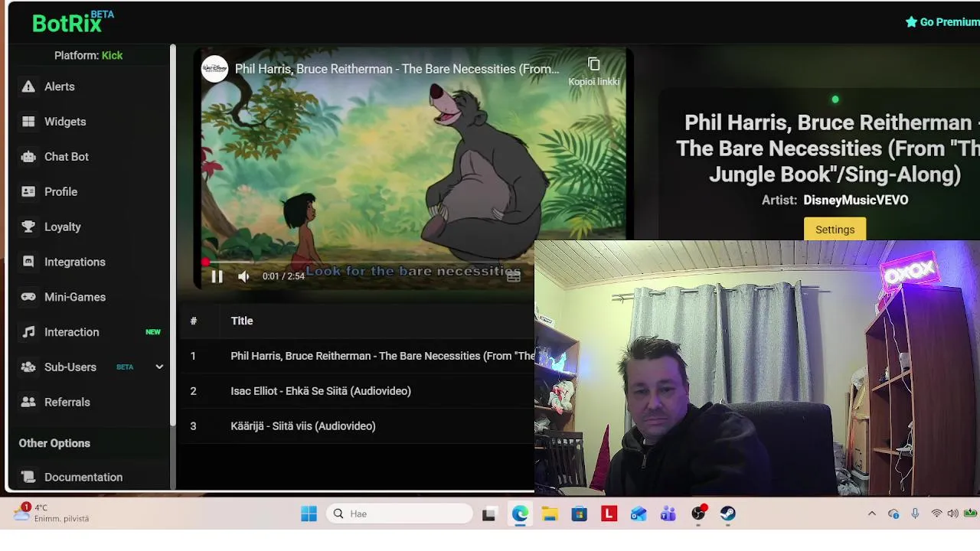Click the battery tray icon
The image size is (980, 551).
[x=971, y=514]
